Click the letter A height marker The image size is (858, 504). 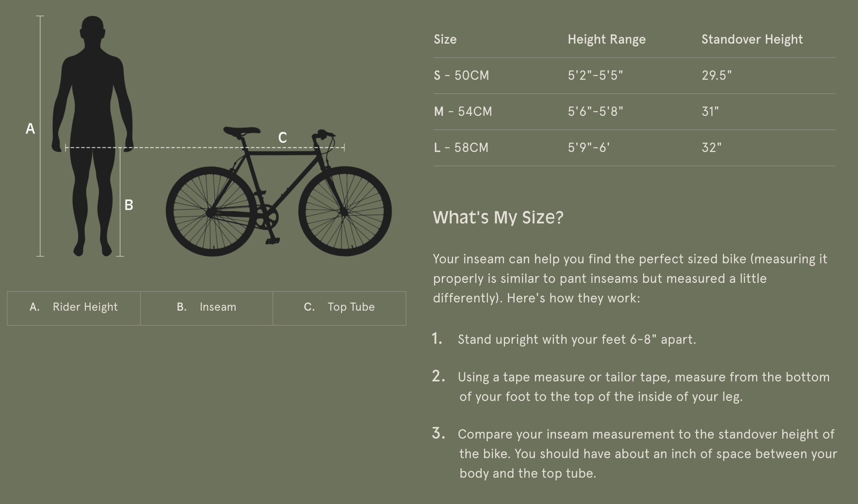[30, 129]
